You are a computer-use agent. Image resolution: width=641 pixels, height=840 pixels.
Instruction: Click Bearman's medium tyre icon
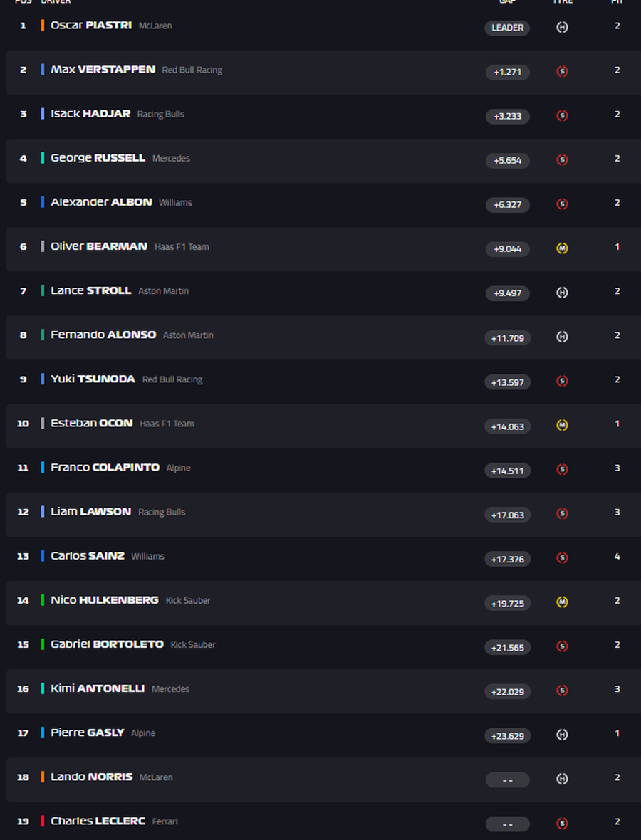[562, 248]
